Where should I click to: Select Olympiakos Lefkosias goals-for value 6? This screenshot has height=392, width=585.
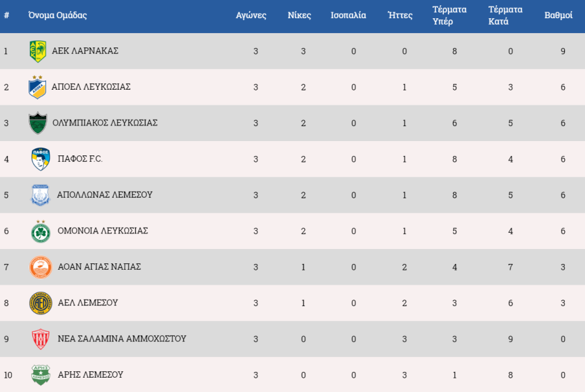coord(454,123)
